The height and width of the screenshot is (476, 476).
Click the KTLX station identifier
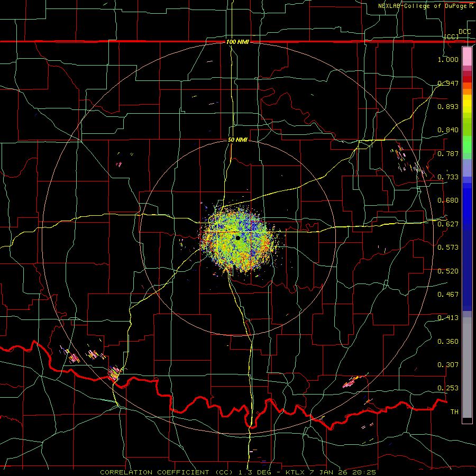pos(295,472)
